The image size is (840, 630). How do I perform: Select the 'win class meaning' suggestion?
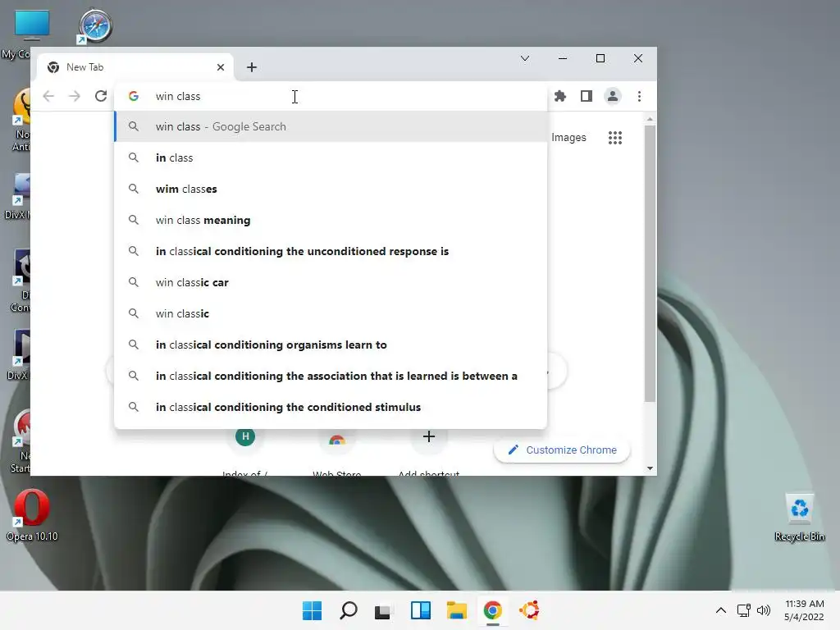coord(331,220)
